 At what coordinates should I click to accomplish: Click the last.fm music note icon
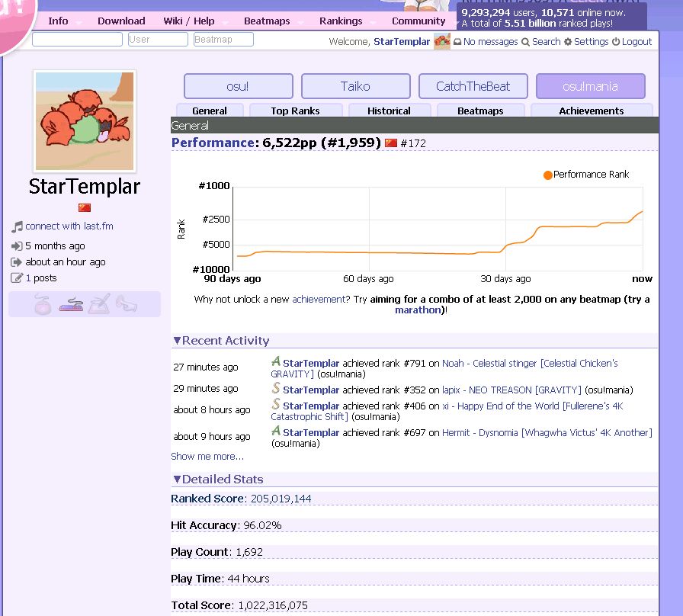click(17, 226)
